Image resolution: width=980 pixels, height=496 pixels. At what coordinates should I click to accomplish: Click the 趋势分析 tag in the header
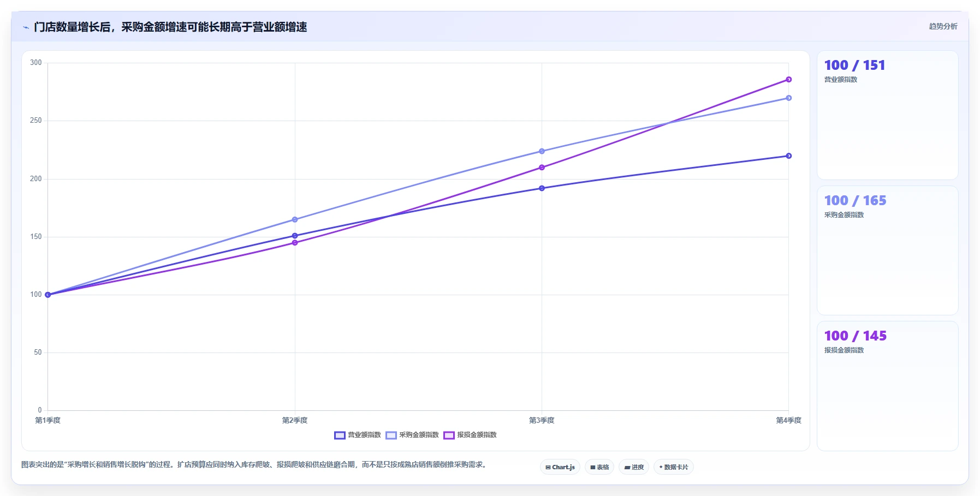(943, 26)
